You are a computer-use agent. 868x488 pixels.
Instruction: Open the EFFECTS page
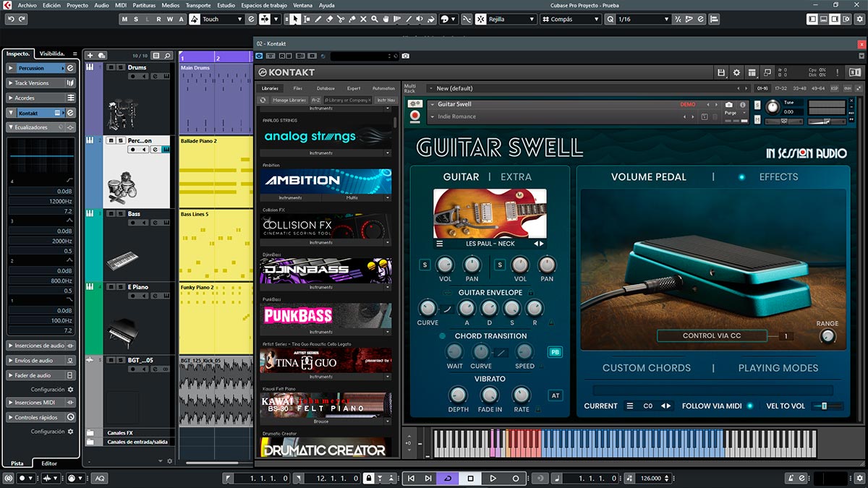pos(778,176)
